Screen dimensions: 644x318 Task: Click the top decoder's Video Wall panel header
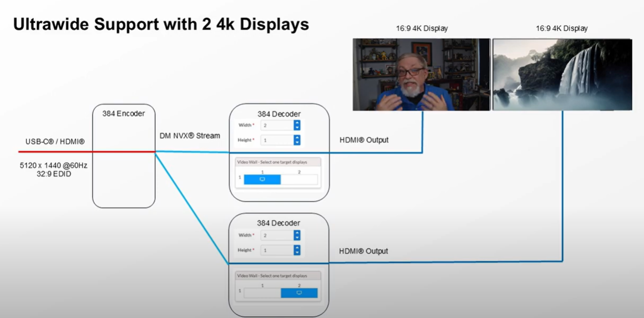[x=278, y=162]
